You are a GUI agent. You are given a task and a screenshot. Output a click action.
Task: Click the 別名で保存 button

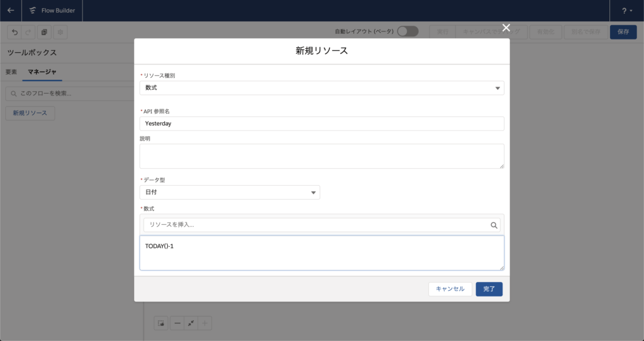(x=586, y=32)
